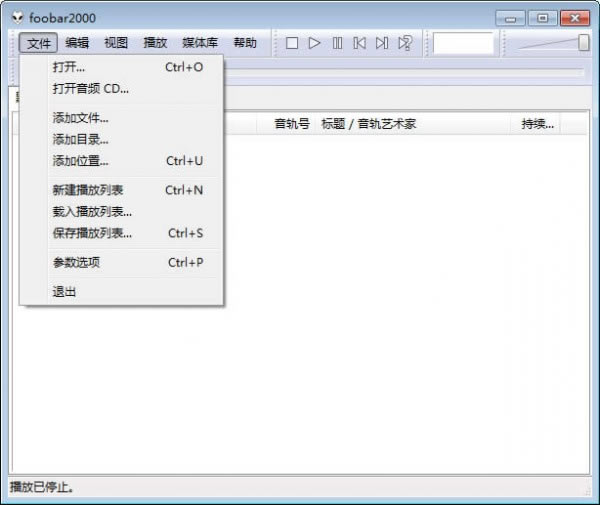Click the Stop playback button
Image resolution: width=600 pixels, height=505 pixels.
[x=292, y=43]
